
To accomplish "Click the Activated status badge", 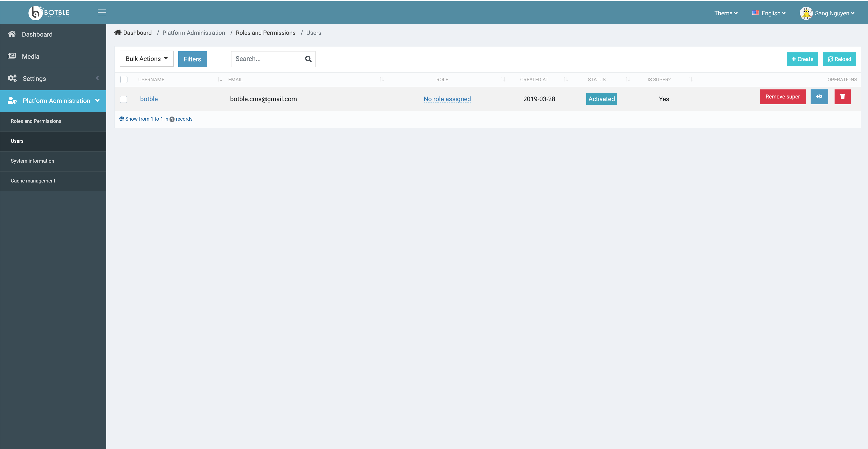I will pos(601,99).
